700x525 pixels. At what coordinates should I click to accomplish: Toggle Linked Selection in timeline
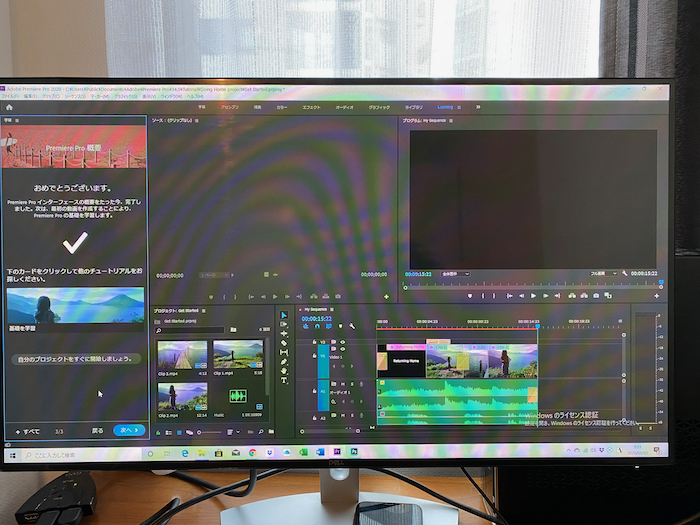point(329,326)
